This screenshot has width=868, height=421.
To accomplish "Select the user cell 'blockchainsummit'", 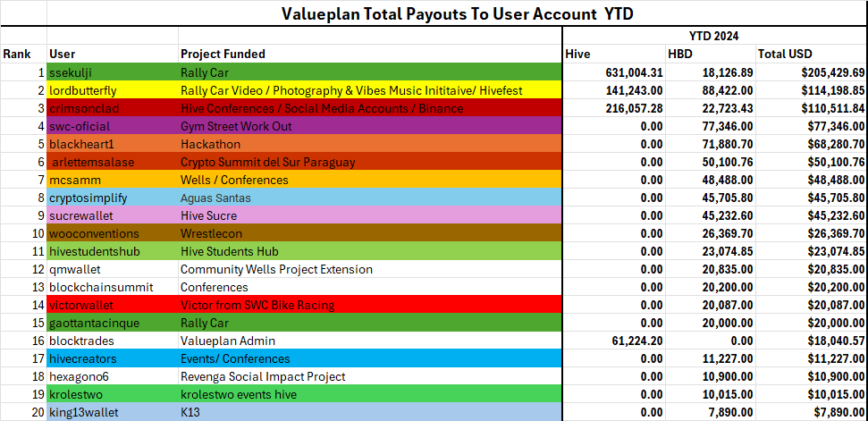I will 113,288.
